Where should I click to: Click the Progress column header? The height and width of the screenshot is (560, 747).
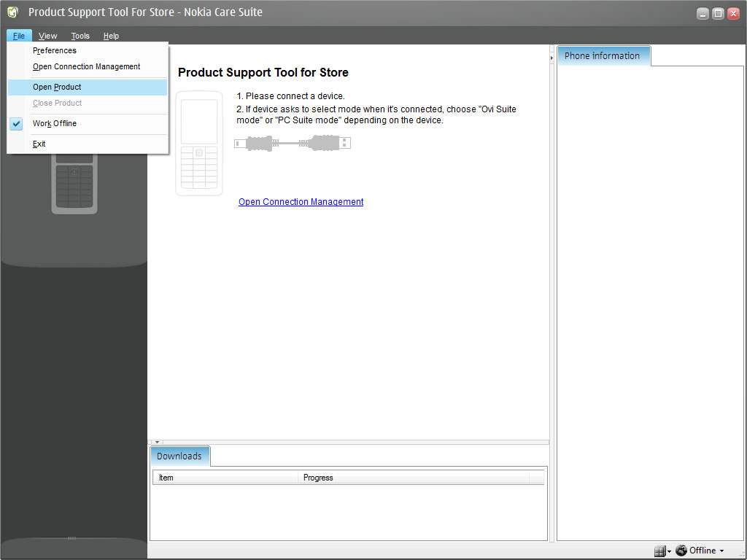(318, 478)
